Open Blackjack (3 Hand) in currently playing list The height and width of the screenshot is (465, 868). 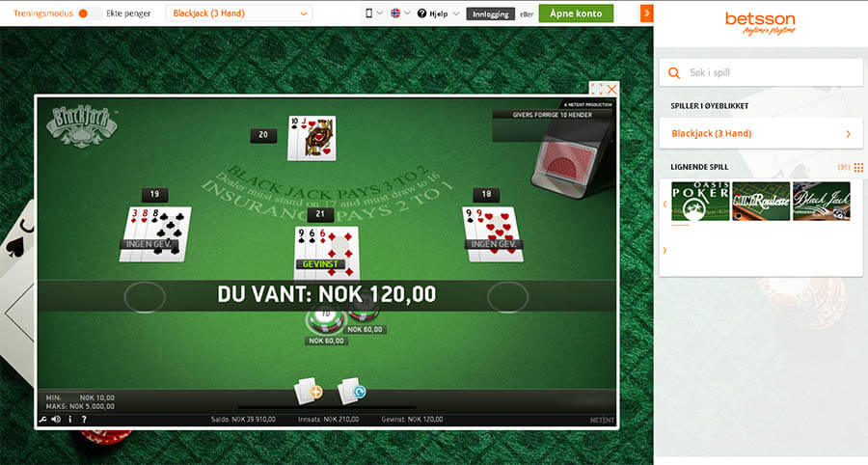761,133
